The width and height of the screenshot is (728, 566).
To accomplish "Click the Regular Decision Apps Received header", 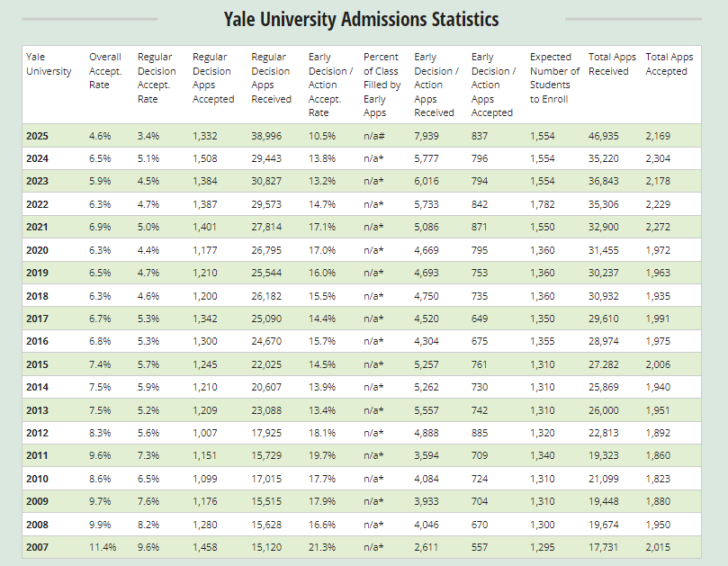I will point(271,77).
